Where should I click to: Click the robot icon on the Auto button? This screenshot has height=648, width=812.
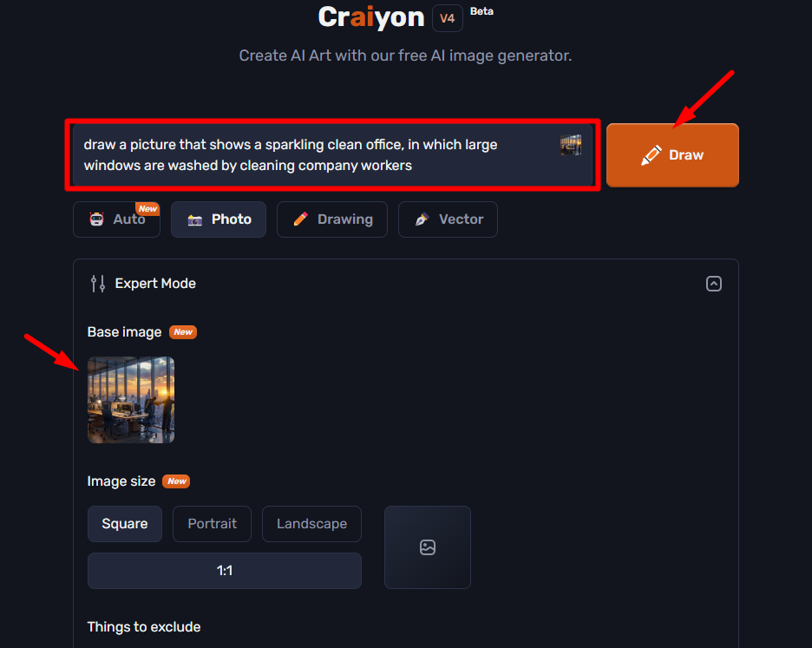coord(97,219)
